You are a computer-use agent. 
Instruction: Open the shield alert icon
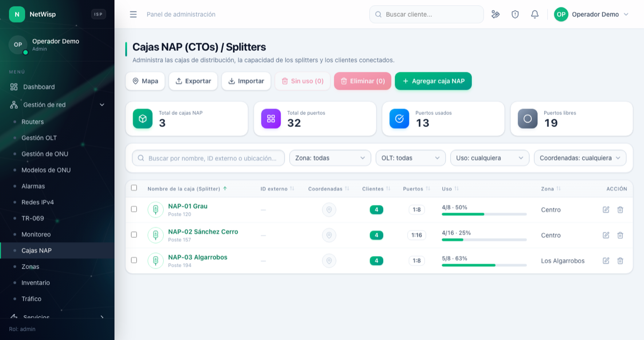coord(515,15)
